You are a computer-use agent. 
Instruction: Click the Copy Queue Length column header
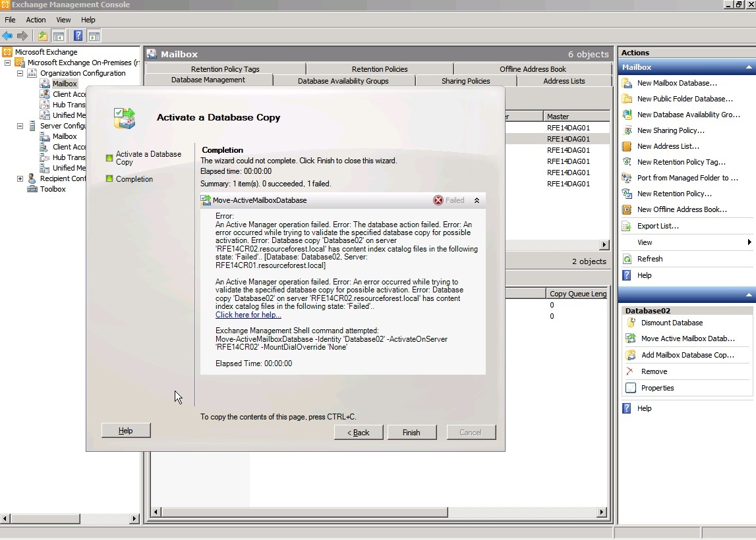point(577,293)
